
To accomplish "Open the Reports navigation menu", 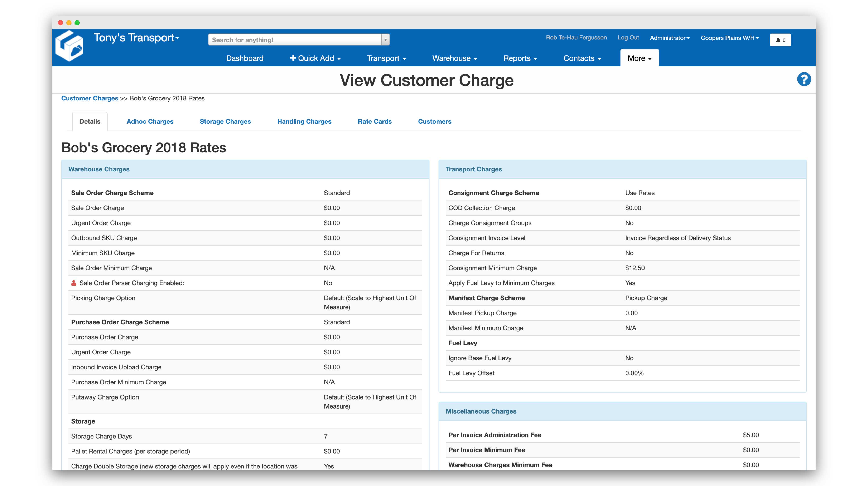I will pos(520,58).
